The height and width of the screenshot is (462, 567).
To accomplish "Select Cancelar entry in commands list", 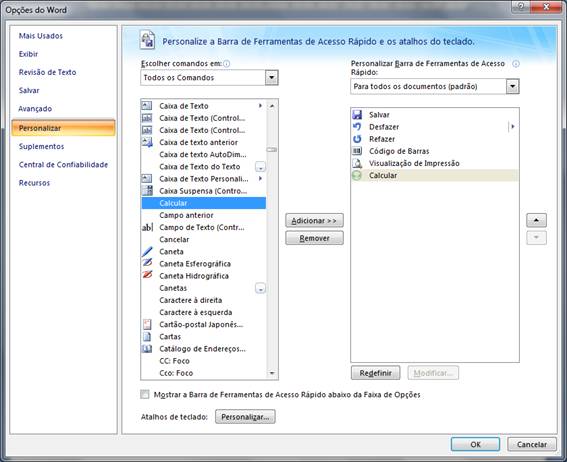I will coord(204,239).
